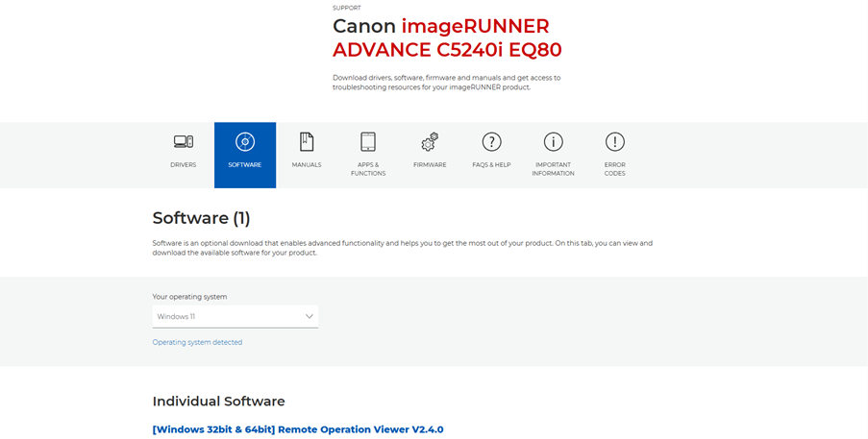Select the Software tab label
Screen dimensions: 868x439
245,165
